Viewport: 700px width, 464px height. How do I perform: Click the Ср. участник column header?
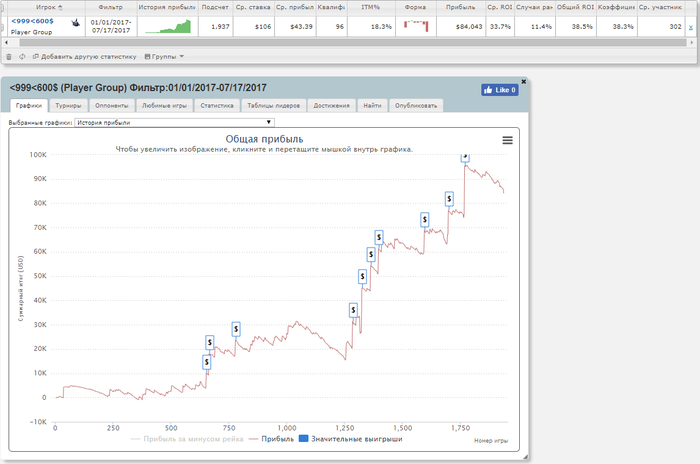point(660,7)
